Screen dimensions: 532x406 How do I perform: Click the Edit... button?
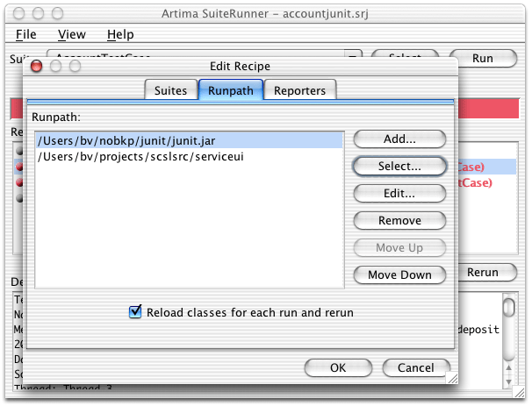point(399,193)
